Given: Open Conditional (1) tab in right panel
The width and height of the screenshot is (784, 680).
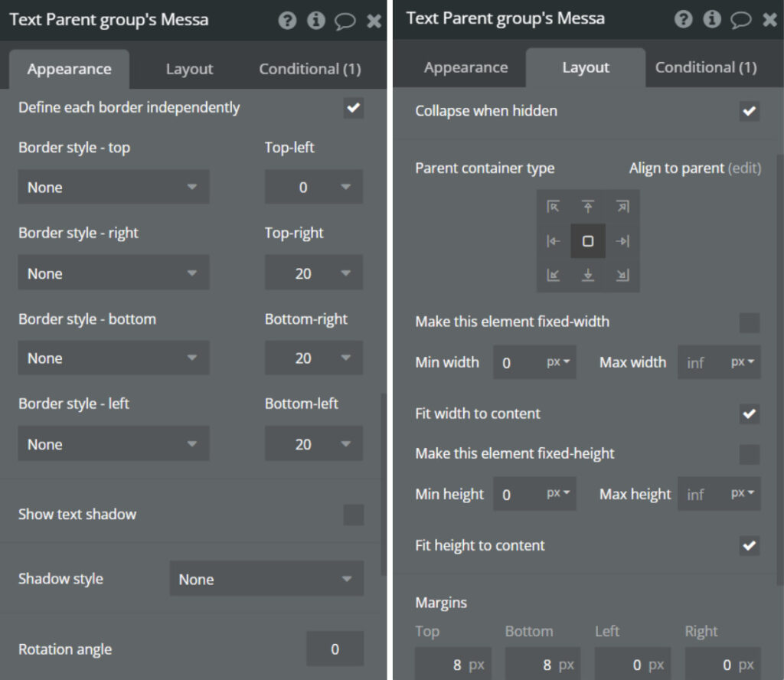Looking at the screenshot, I should (x=706, y=67).
